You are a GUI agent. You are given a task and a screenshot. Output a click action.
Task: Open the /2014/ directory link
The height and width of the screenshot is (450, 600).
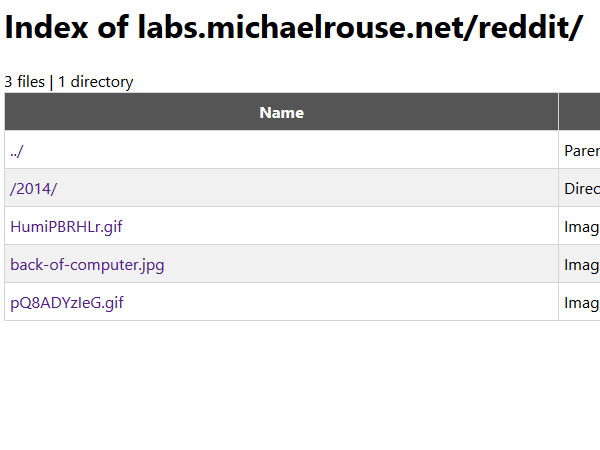point(34,189)
